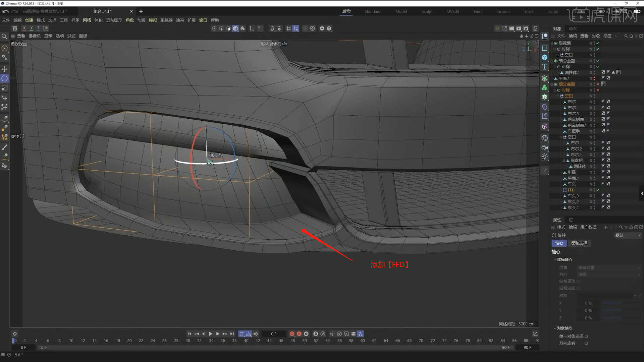The image size is (644, 362).
Task: Collapse 细分曲面.1 tree node
Action: pos(552,61)
